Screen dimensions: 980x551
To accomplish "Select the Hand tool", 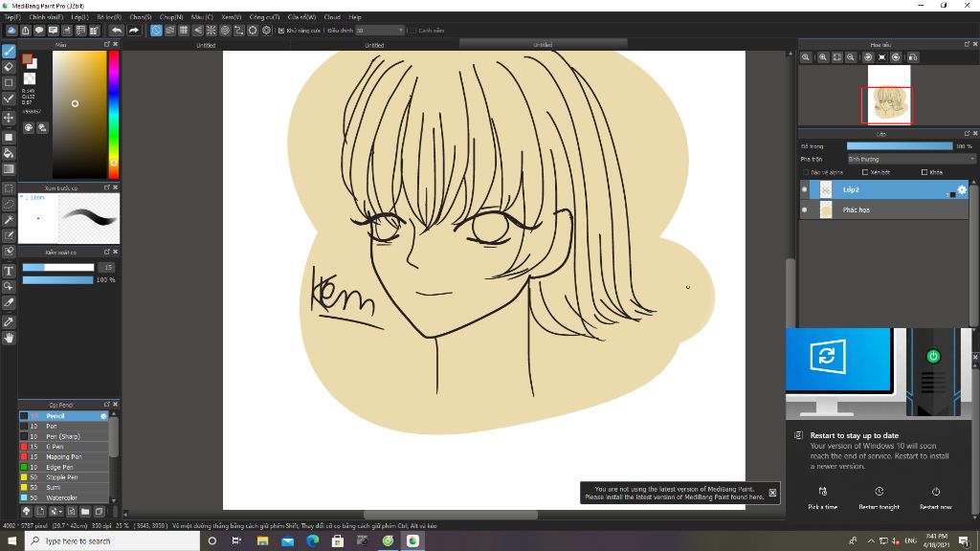I will pos(9,338).
